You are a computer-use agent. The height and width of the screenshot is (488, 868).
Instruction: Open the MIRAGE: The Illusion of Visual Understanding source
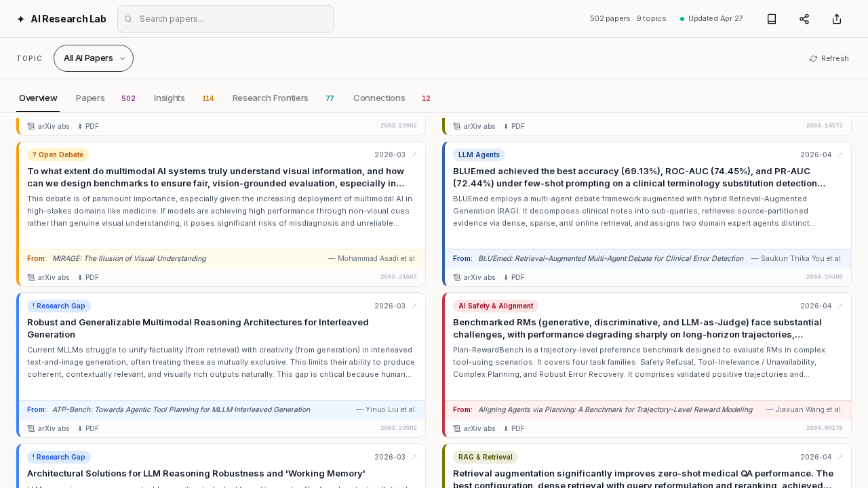coord(129,258)
